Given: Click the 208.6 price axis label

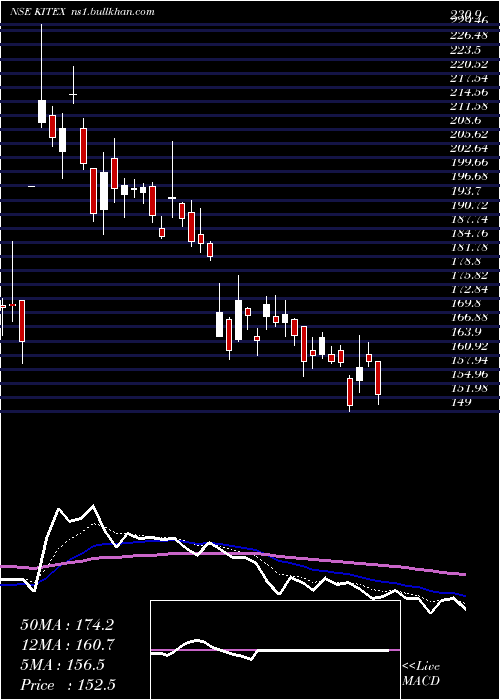Looking at the screenshot, I should (x=465, y=121).
